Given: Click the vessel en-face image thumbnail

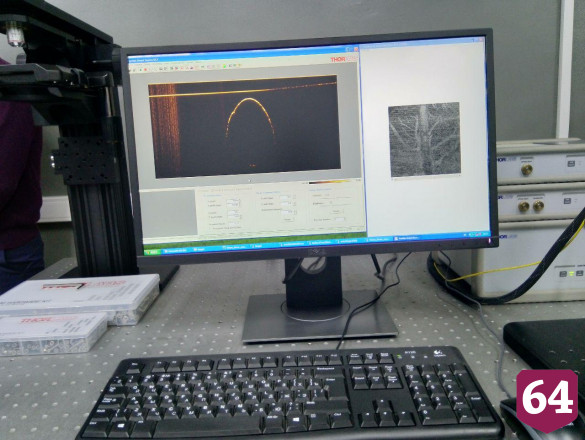Looking at the screenshot, I should pyautogui.click(x=424, y=139).
